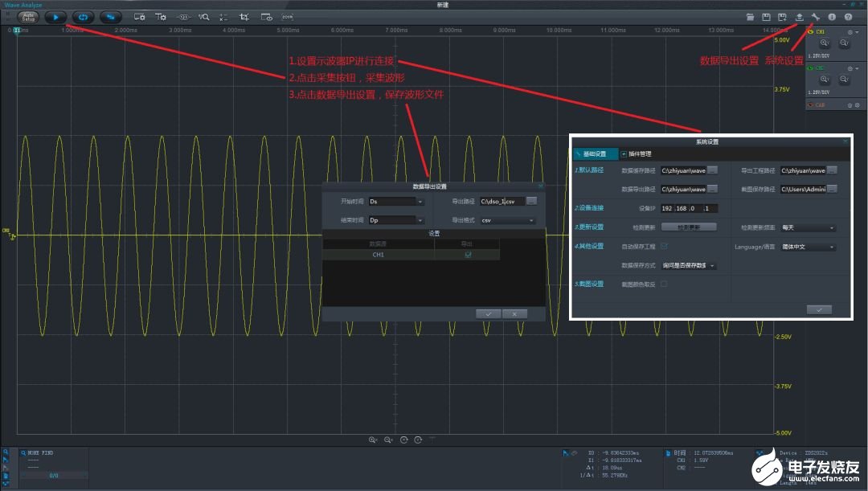Close the data export settings dialog
The image size is (868, 491).
coord(540,186)
